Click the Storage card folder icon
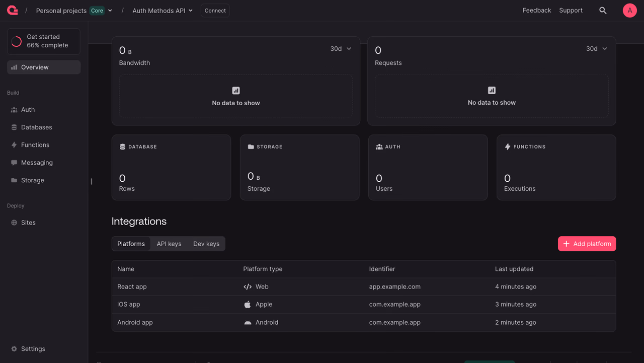Image resolution: width=644 pixels, height=363 pixels. tap(251, 147)
